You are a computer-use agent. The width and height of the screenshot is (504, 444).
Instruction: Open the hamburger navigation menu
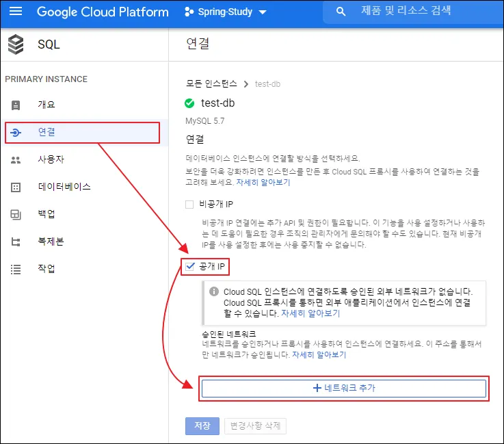(16, 12)
